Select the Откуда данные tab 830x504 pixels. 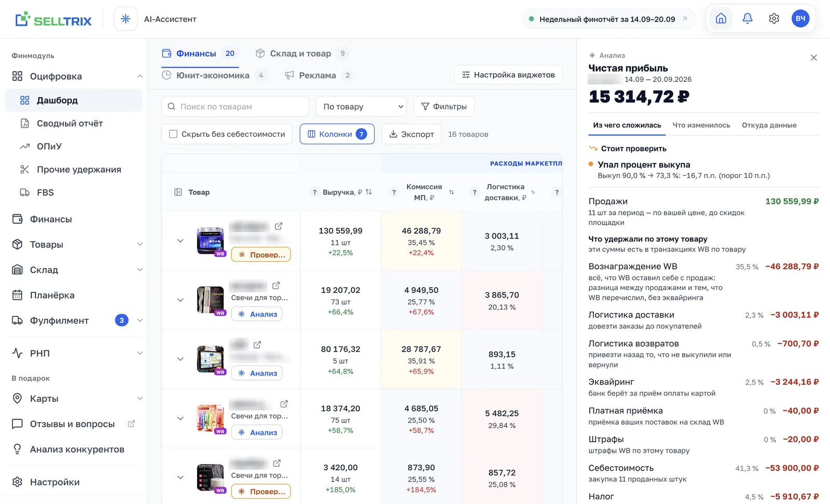(x=769, y=125)
